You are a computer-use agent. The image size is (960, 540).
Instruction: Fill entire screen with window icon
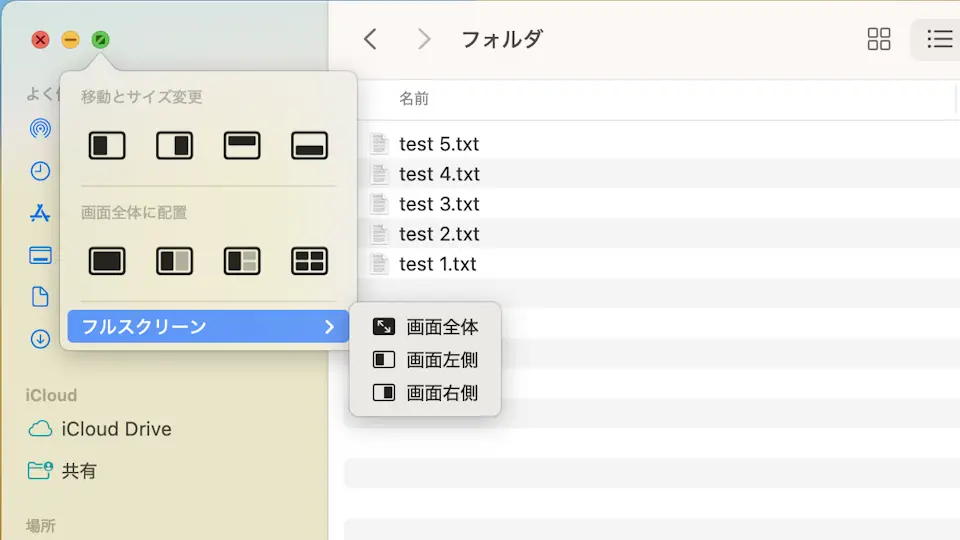click(x=107, y=261)
